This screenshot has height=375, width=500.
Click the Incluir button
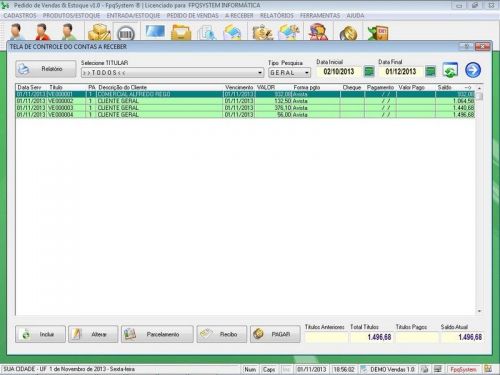coord(40,334)
